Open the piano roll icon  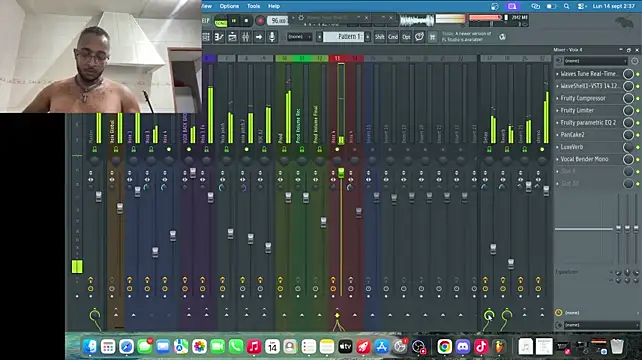pyautogui.click(x=219, y=37)
